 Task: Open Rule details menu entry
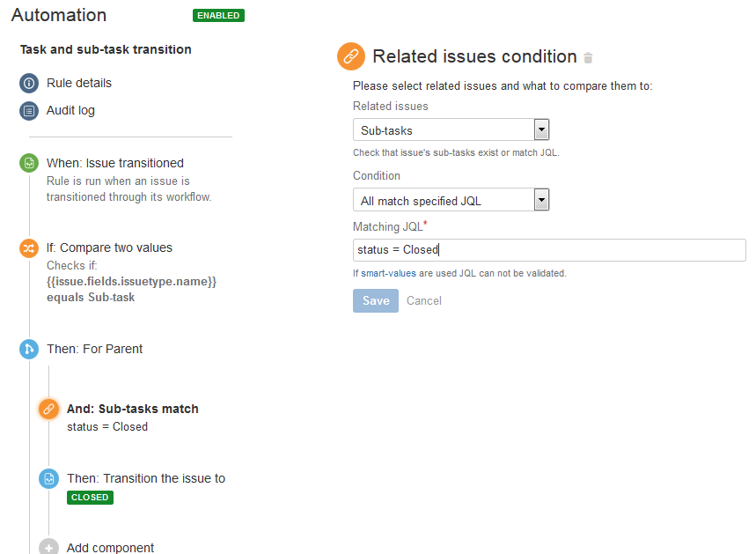79,83
